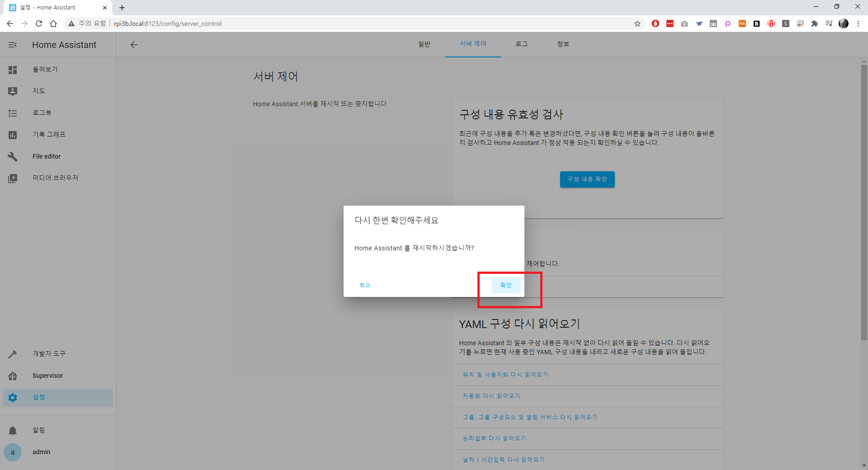Reload the page in the browser
Screen dimensions: 868x470
pos(39,23)
